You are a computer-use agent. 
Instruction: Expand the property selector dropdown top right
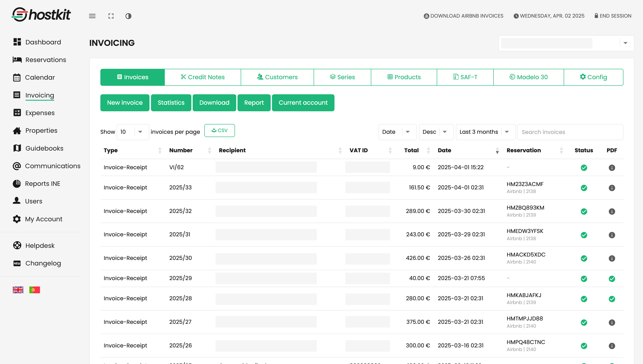pyautogui.click(x=566, y=43)
